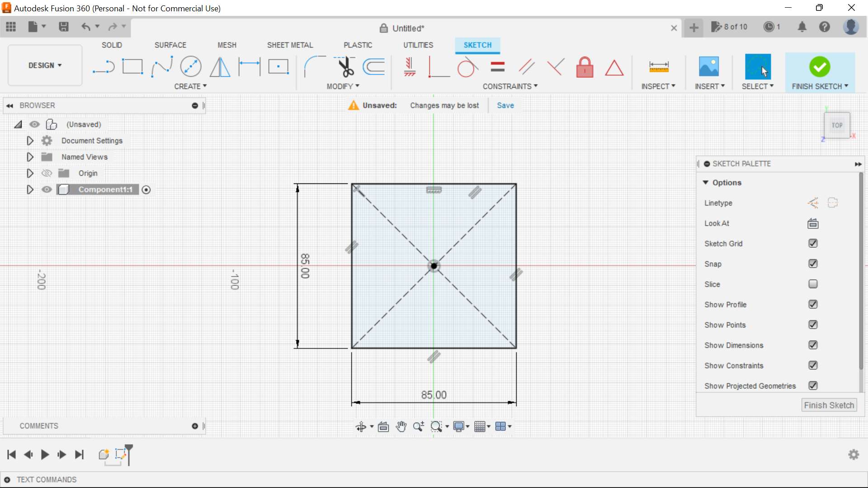The width and height of the screenshot is (868, 488).
Task: Toggle the Show Profile checkbox
Action: pos(812,305)
